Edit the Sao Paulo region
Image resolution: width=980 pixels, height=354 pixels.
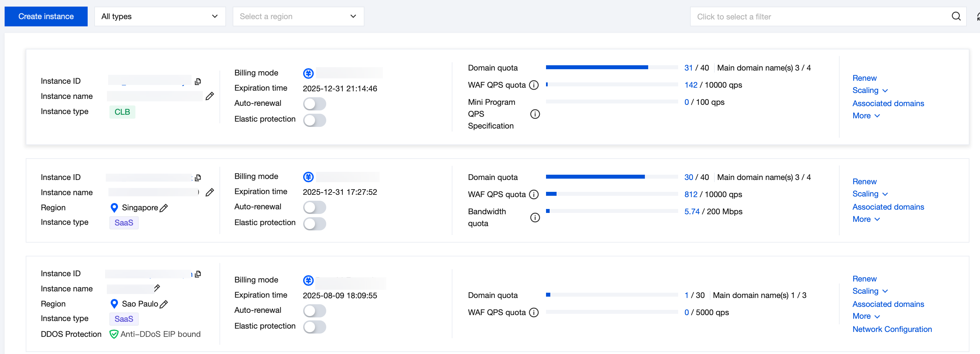[x=164, y=304]
